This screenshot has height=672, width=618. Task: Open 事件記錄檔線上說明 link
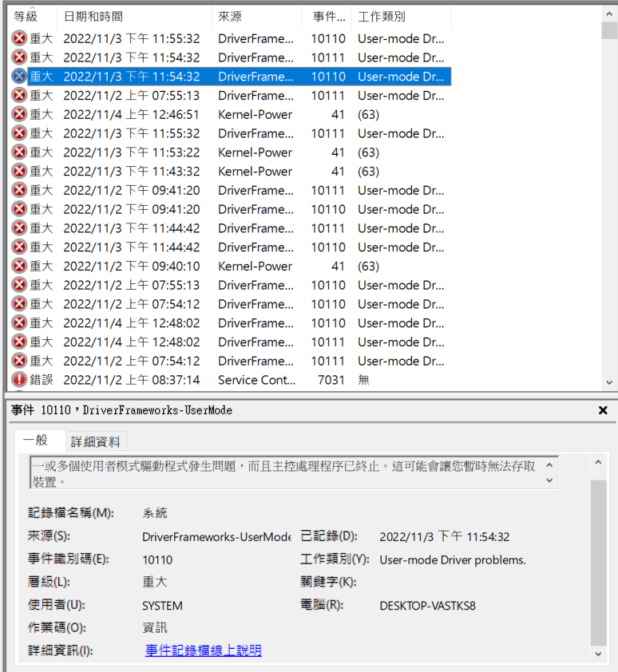[x=204, y=650]
